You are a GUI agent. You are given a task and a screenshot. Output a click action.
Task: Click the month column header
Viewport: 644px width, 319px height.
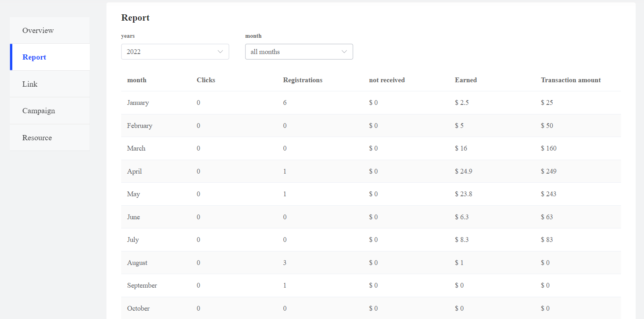tap(137, 80)
